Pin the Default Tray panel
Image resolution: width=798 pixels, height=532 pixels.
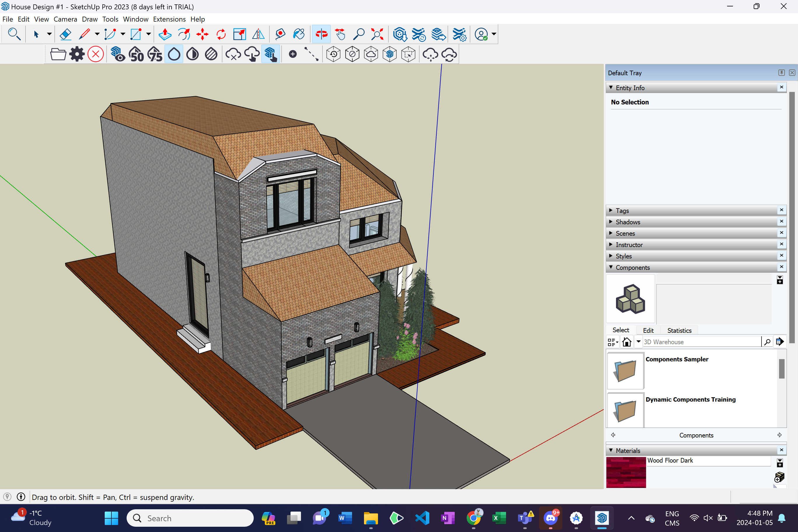point(781,73)
